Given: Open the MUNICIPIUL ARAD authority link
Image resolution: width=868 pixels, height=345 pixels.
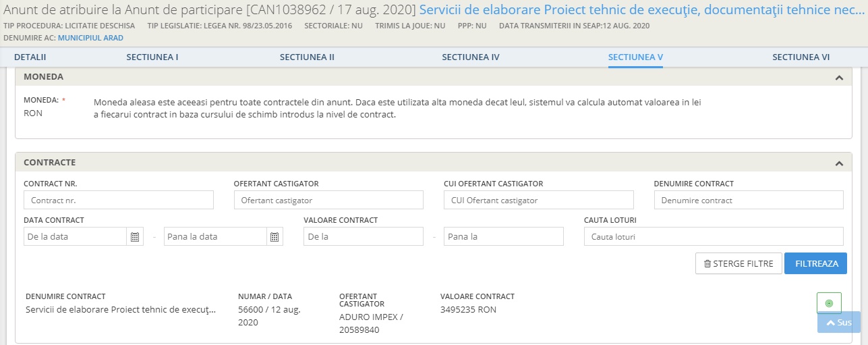Looking at the screenshot, I should click(x=90, y=38).
